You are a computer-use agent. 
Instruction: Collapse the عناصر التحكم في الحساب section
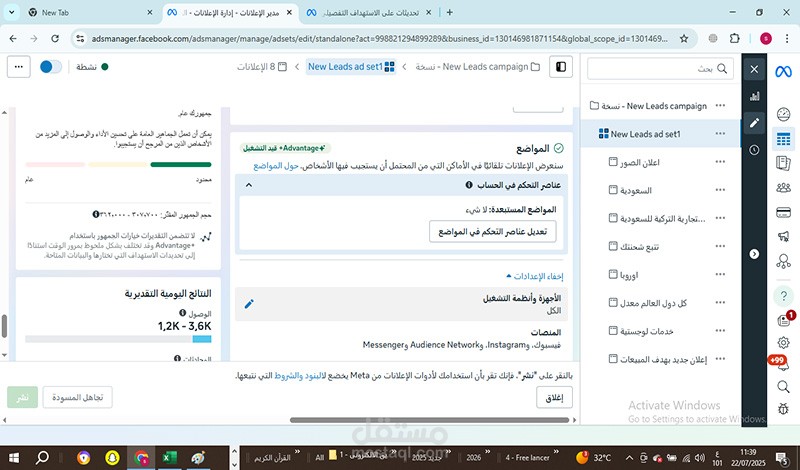click(x=249, y=185)
